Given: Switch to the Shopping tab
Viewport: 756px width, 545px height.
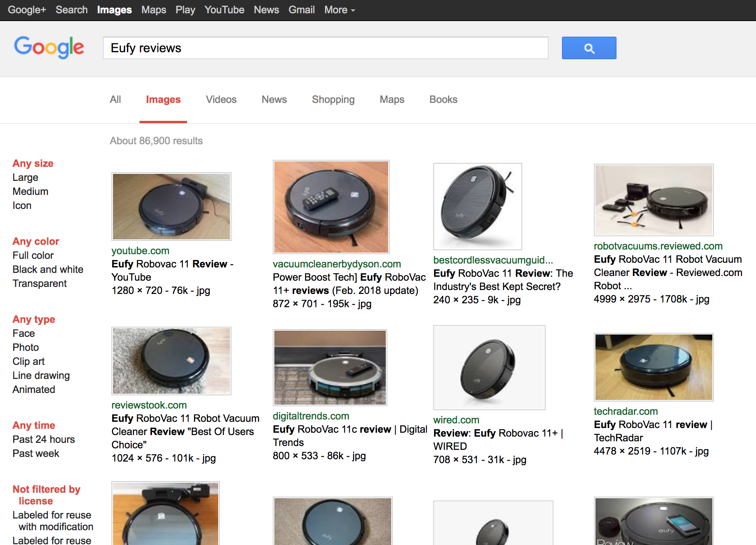Looking at the screenshot, I should click(x=333, y=99).
